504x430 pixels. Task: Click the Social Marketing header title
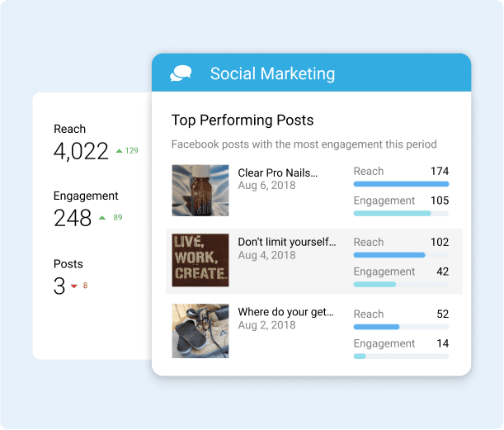click(272, 73)
